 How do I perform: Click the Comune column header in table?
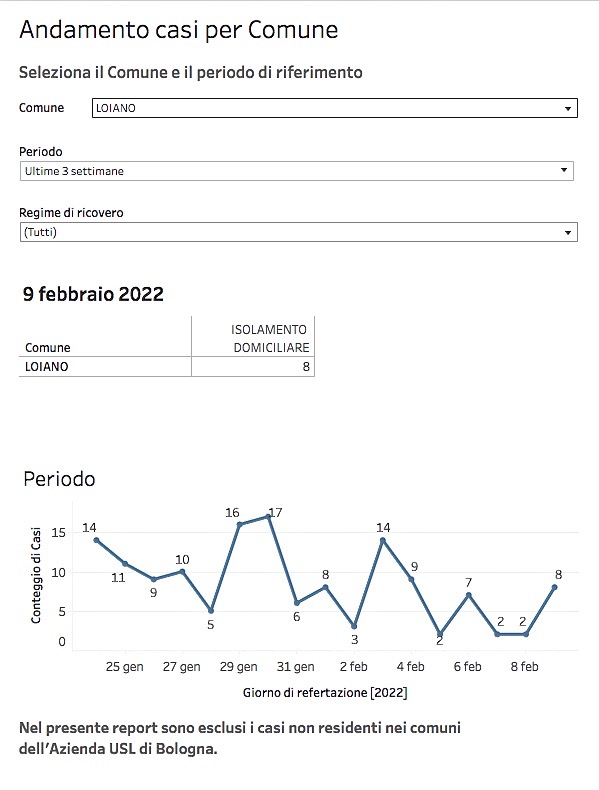click(x=48, y=348)
